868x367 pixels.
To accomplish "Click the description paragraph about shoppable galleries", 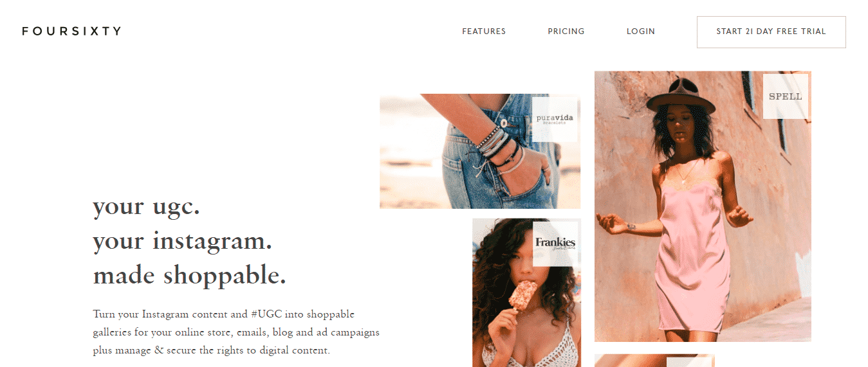I will click(x=236, y=332).
